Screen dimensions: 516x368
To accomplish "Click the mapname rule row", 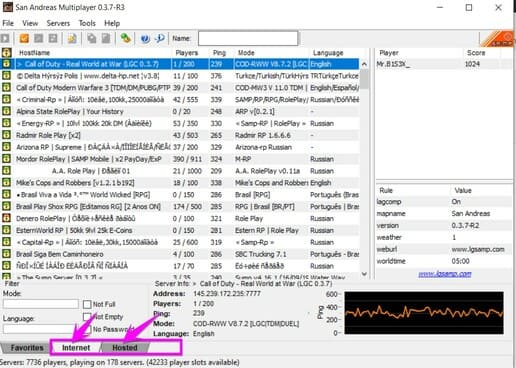I will [443, 213].
